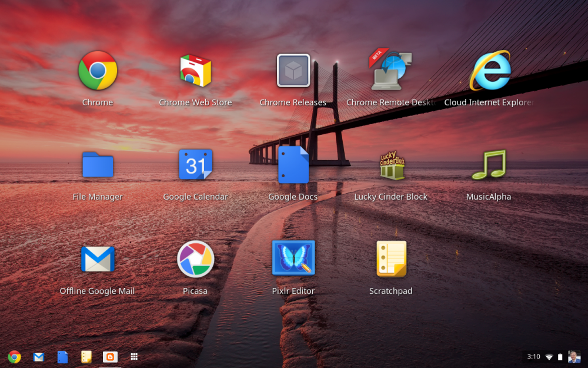Open Pixlr Editor butterfly icon
The height and width of the screenshot is (368, 588).
click(293, 258)
